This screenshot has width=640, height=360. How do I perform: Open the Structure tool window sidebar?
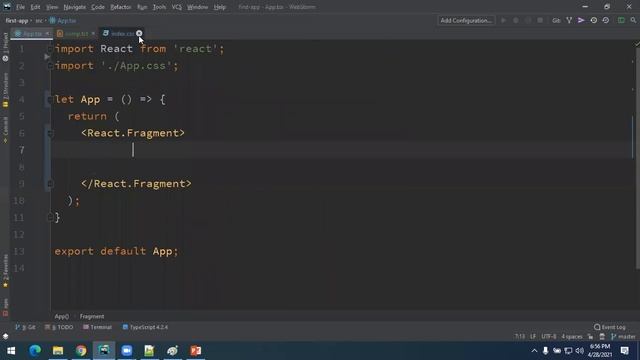5,90
